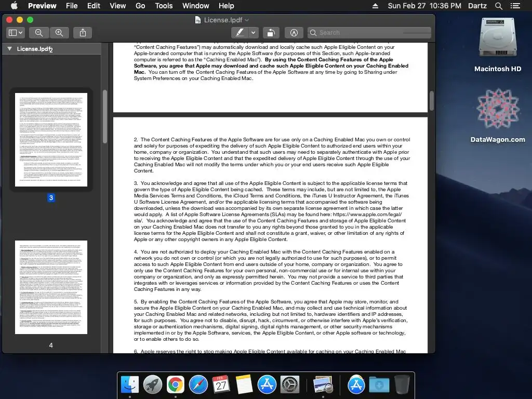Viewport: 532px width, 399px height.
Task: Open Calendar from the Dock
Action: click(x=221, y=384)
